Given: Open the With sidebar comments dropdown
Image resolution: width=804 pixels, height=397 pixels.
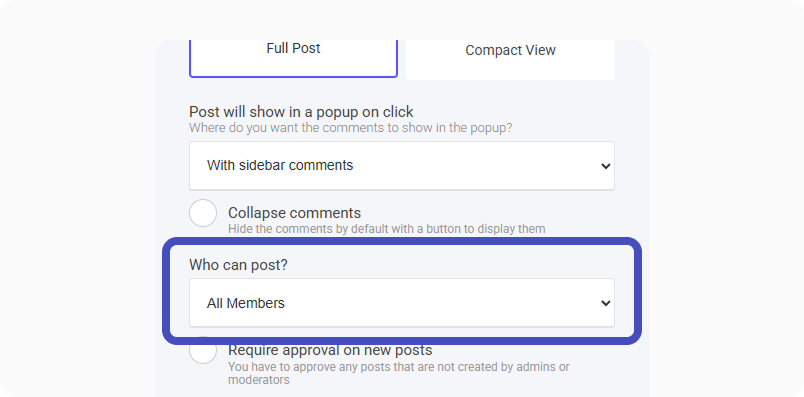Looking at the screenshot, I should [401, 166].
